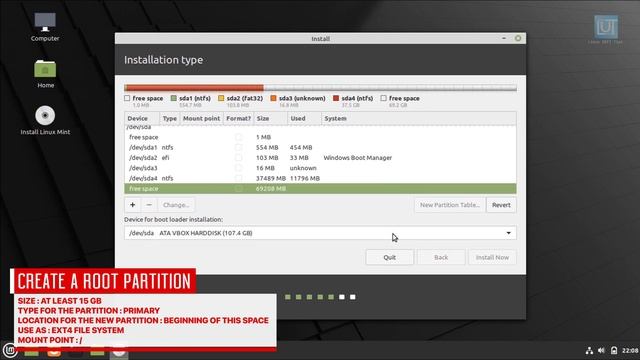Screen dimensions: 640x360
Task: Click the sda1 (ntfs) green legend swatch
Action: (174, 98)
